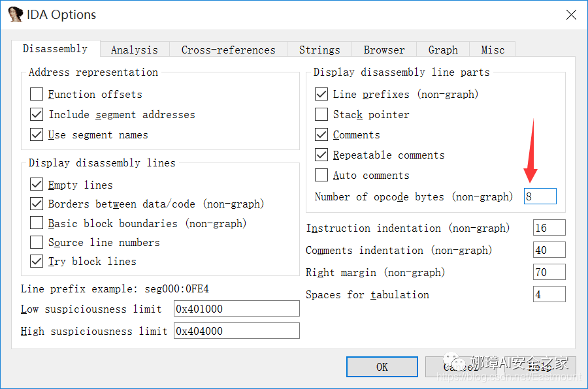Open the Graph tab

coord(443,50)
